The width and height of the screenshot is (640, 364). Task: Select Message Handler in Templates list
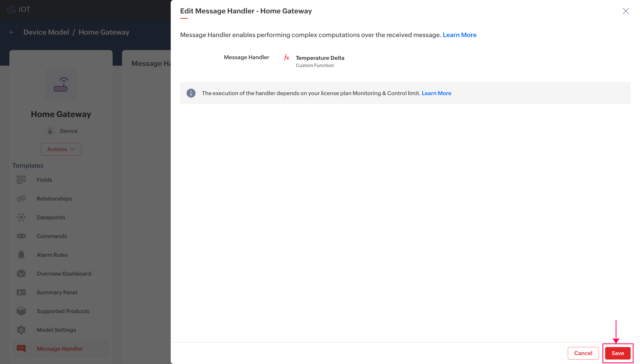click(59, 348)
